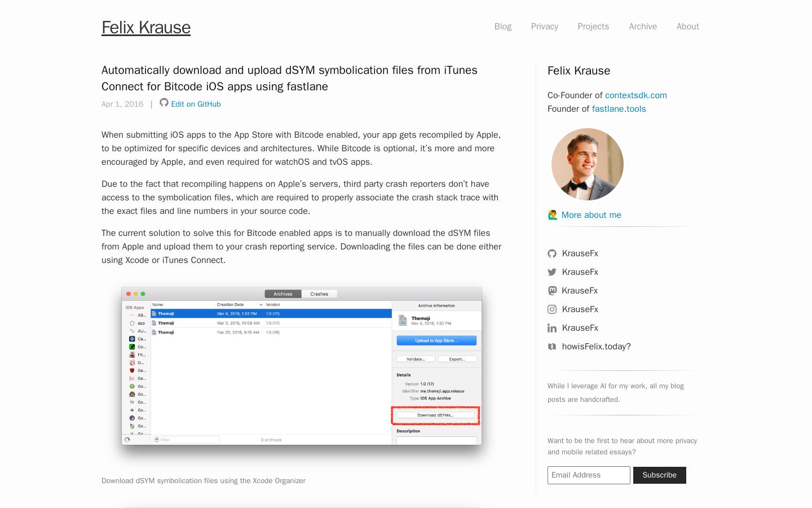Go to the Blog page
This screenshot has width=812, height=508.
[x=503, y=27]
